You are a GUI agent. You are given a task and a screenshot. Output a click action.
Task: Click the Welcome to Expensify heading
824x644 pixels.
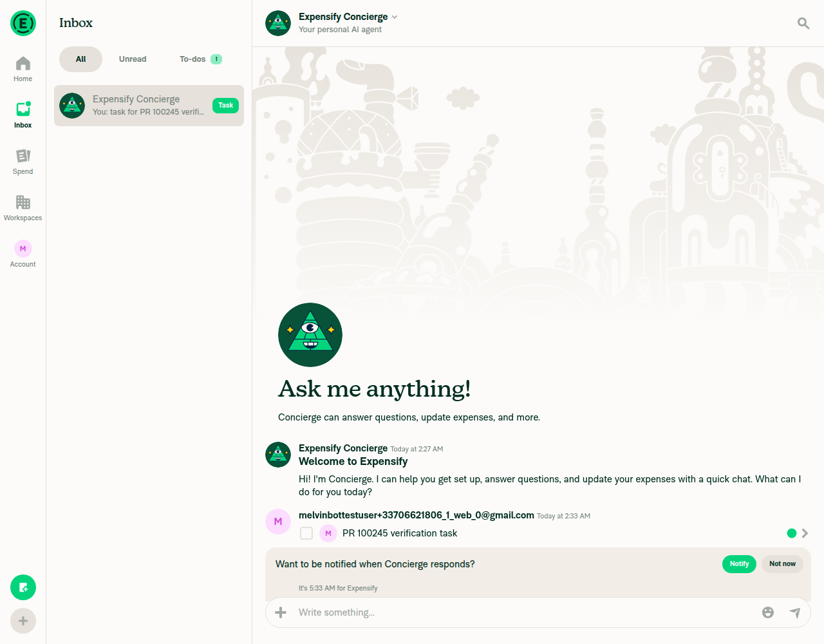(353, 462)
